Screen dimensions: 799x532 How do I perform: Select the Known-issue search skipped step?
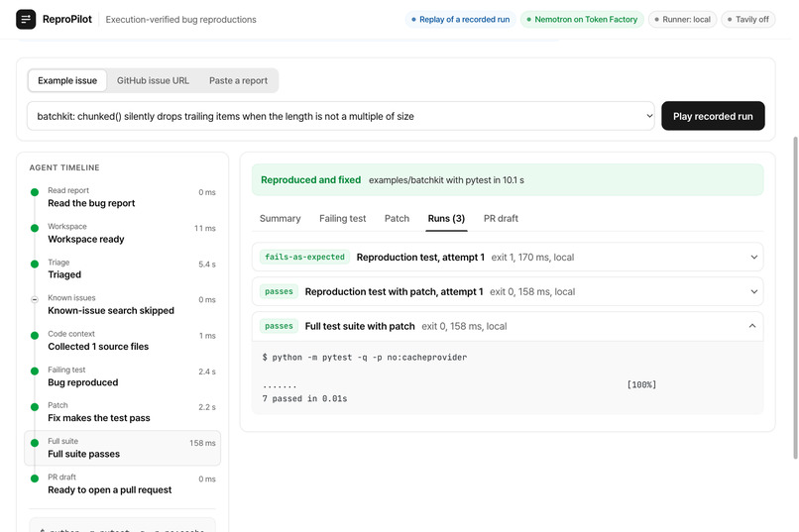(x=122, y=305)
